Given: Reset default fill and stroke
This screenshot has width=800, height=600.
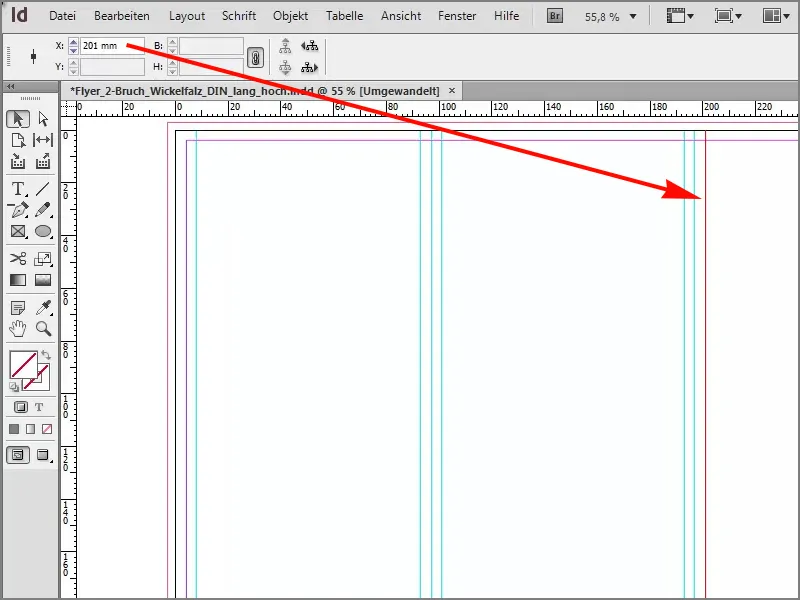Looking at the screenshot, I should 14,387.
